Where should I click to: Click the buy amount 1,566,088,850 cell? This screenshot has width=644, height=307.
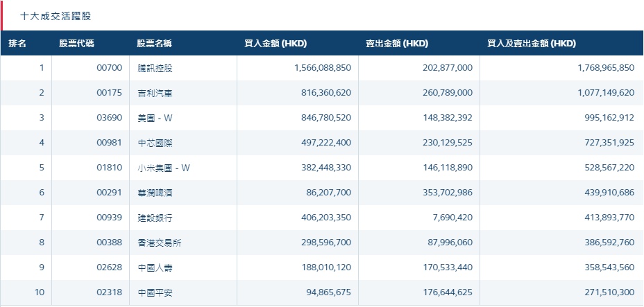[x=317, y=68]
